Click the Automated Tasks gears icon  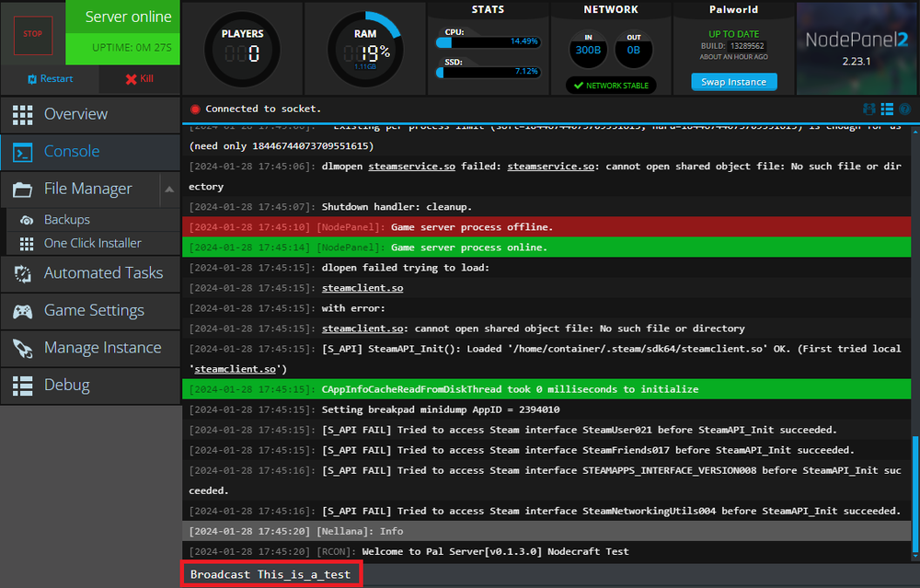(23, 273)
